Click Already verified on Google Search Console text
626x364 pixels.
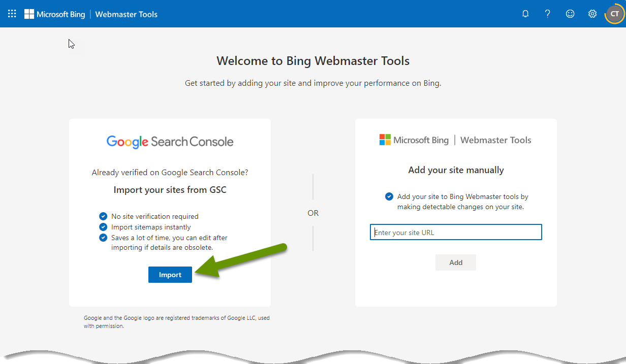[170, 172]
